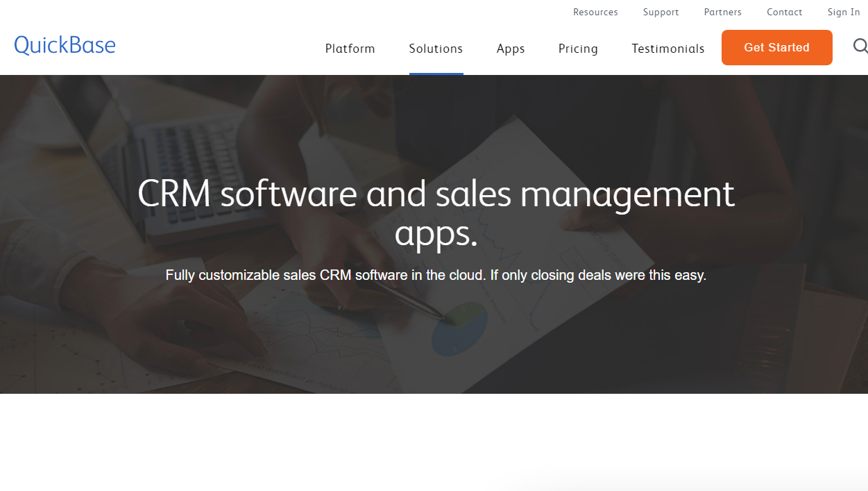Click the Get Started button
This screenshot has width=868, height=491.
[776, 47]
